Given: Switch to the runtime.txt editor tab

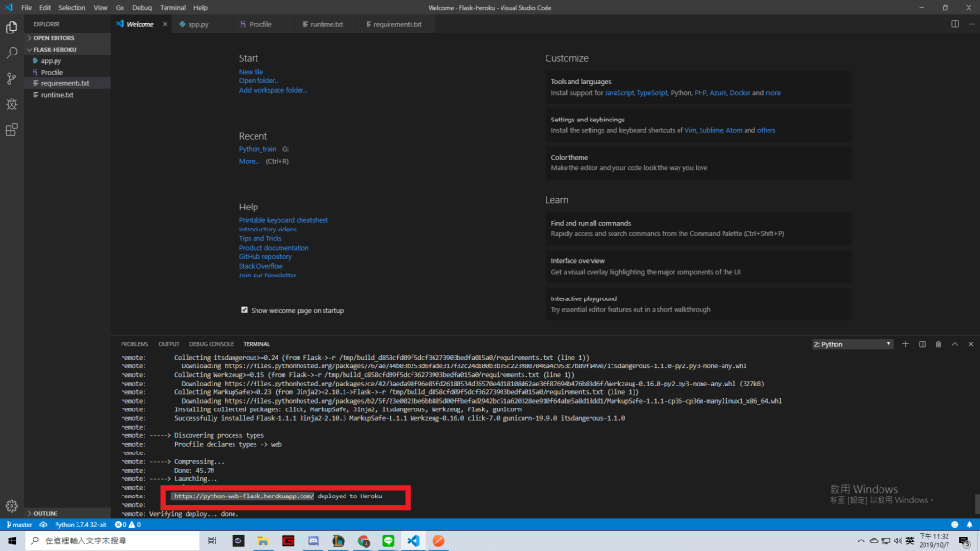Looking at the screenshot, I should coord(326,24).
